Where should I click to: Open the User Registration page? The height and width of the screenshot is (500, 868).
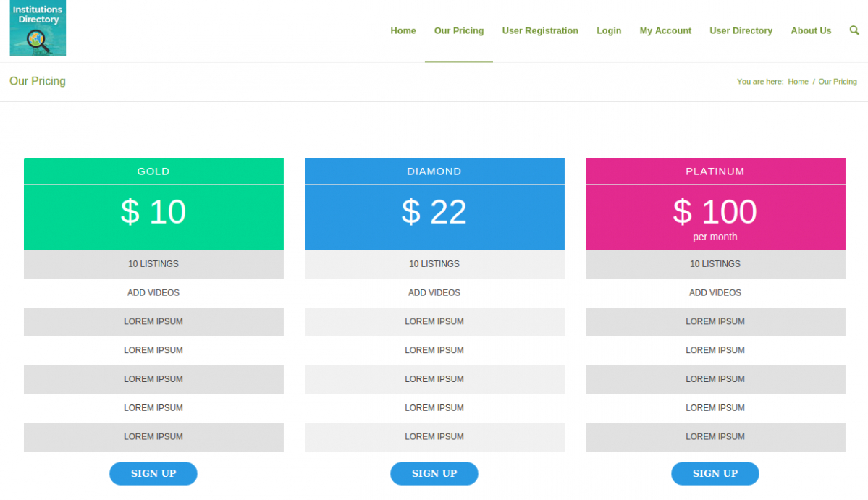[540, 31]
